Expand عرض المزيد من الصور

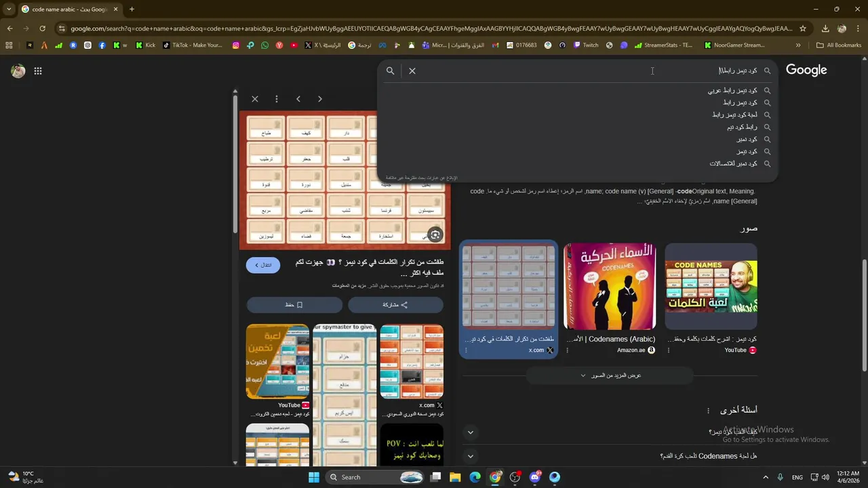[610, 375]
